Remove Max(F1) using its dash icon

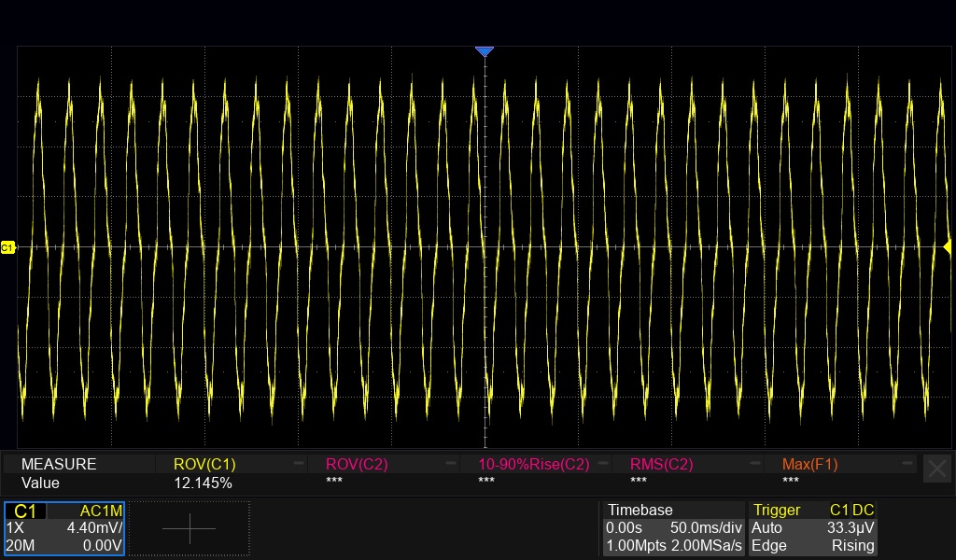pos(907,464)
